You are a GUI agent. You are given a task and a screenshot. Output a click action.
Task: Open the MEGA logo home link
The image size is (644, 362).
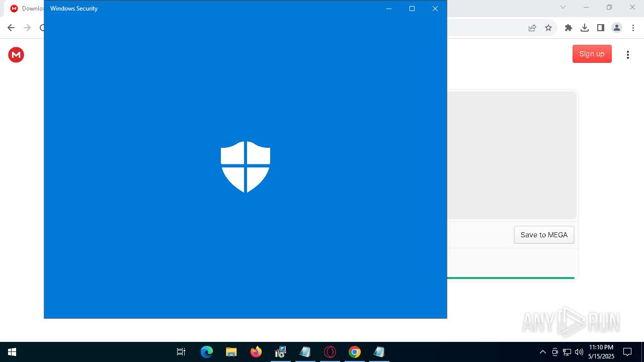pos(16,54)
